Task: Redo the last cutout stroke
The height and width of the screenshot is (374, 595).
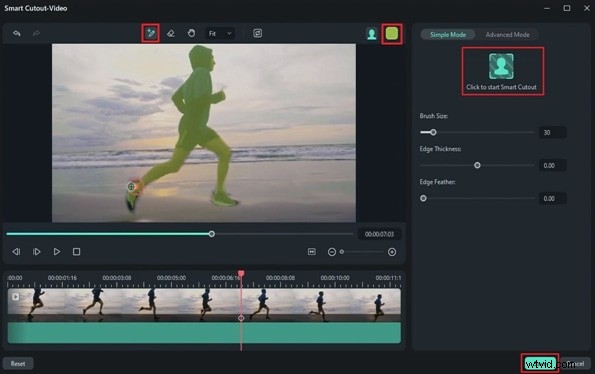Action: [x=36, y=33]
